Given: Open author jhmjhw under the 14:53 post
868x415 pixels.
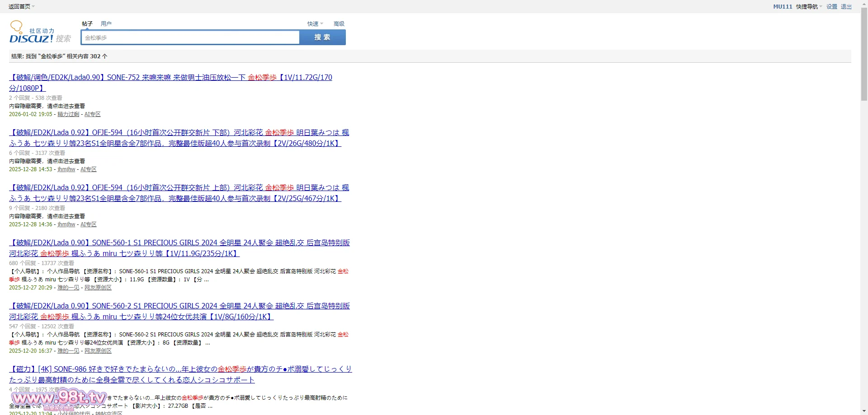Looking at the screenshot, I should [x=66, y=169].
